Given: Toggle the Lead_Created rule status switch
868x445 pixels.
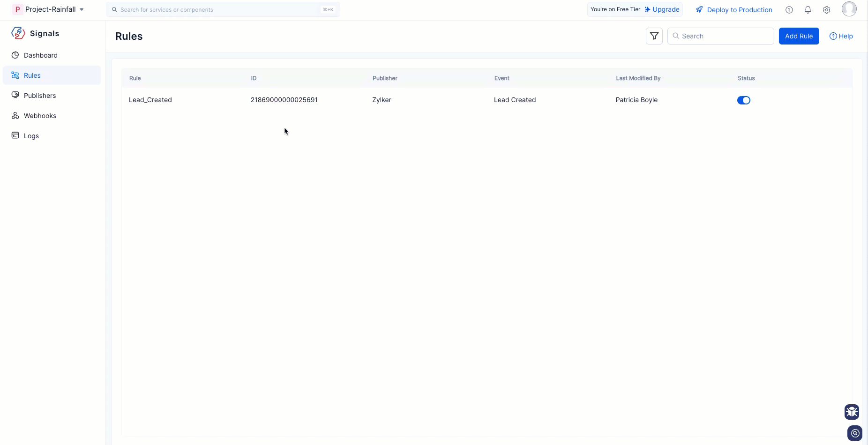Looking at the screenshot, I should 744,100.
